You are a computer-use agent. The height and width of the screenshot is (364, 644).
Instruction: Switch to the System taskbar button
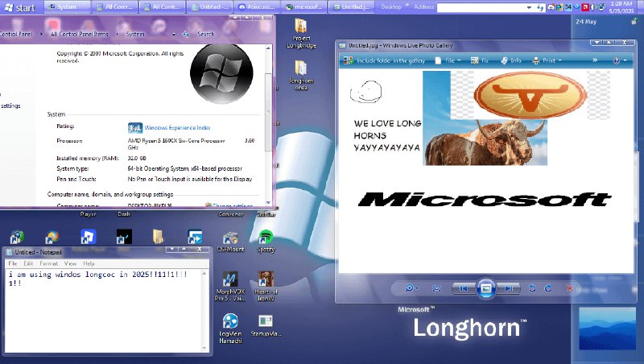pyautogui.click(x=67, y=7)
